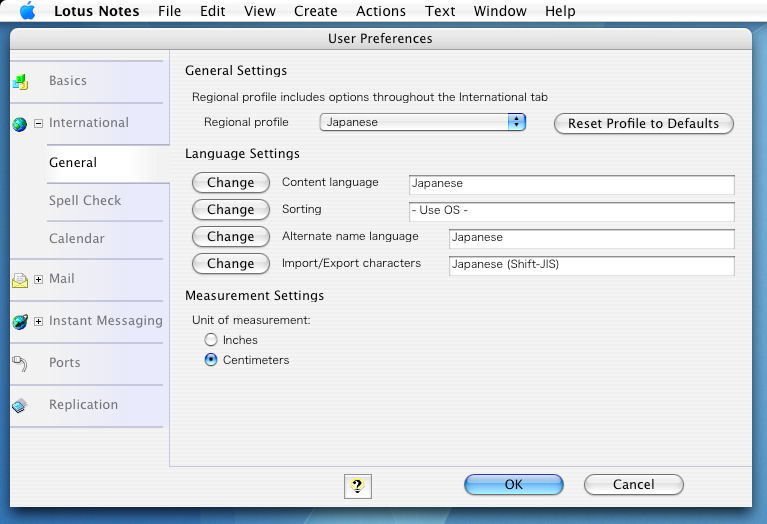Click the Replication icon
Viewport: 767px width, 524px height.
click(20, 406)
